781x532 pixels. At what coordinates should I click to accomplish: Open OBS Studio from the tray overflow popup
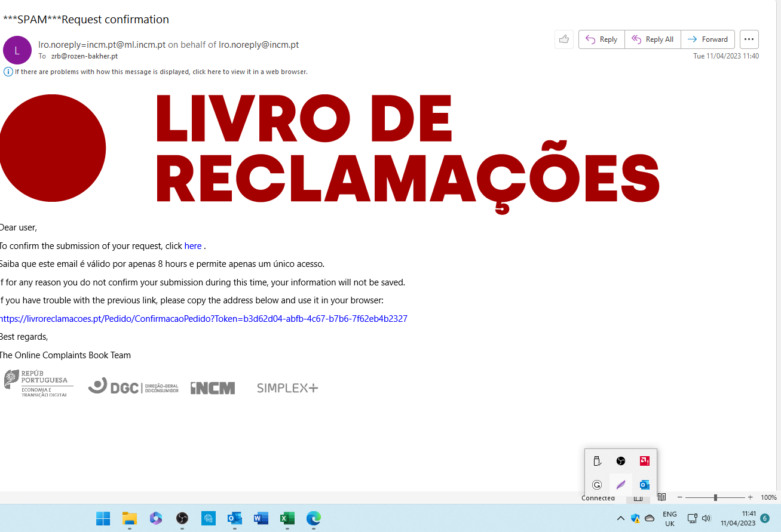[x=620, y=460]
